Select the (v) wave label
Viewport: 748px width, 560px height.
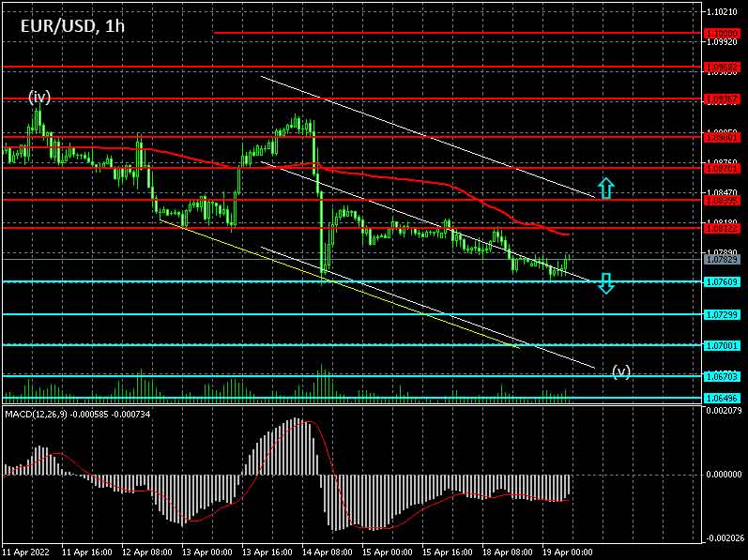pos(621,371)
